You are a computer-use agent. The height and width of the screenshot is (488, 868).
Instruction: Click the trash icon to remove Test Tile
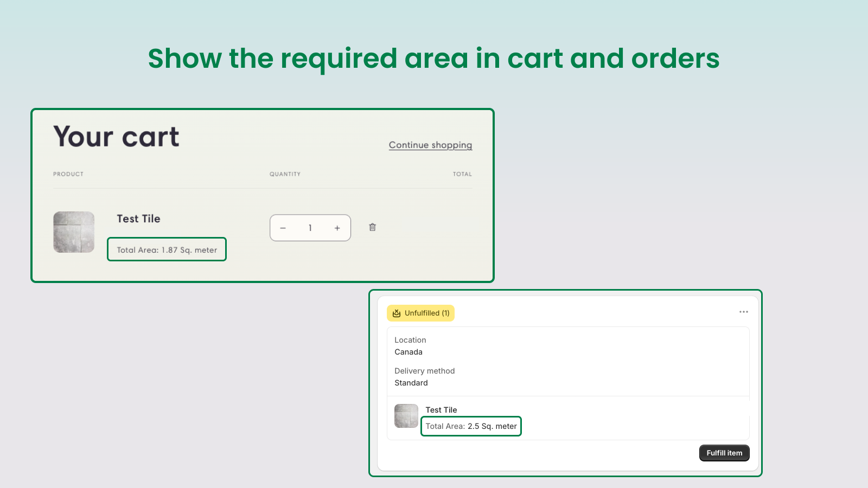[x=372, y=227]
